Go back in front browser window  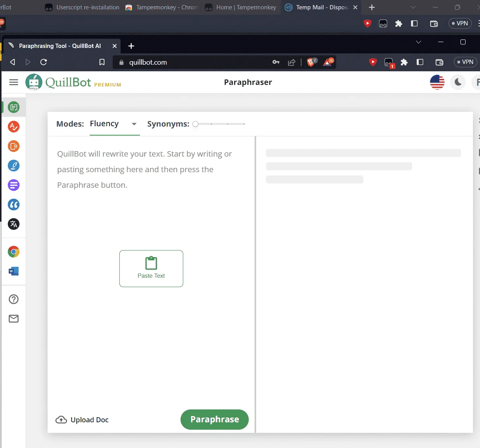[x=12, y=62]
